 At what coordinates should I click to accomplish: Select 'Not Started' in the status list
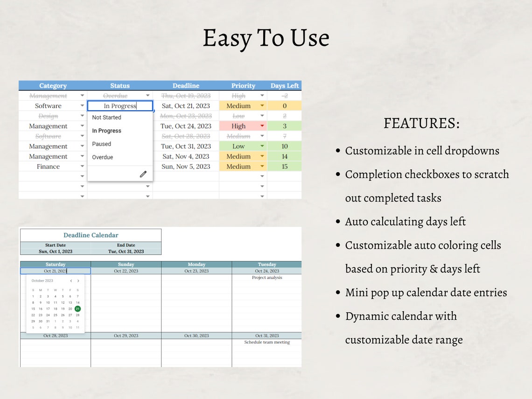[x=106, y=117]
